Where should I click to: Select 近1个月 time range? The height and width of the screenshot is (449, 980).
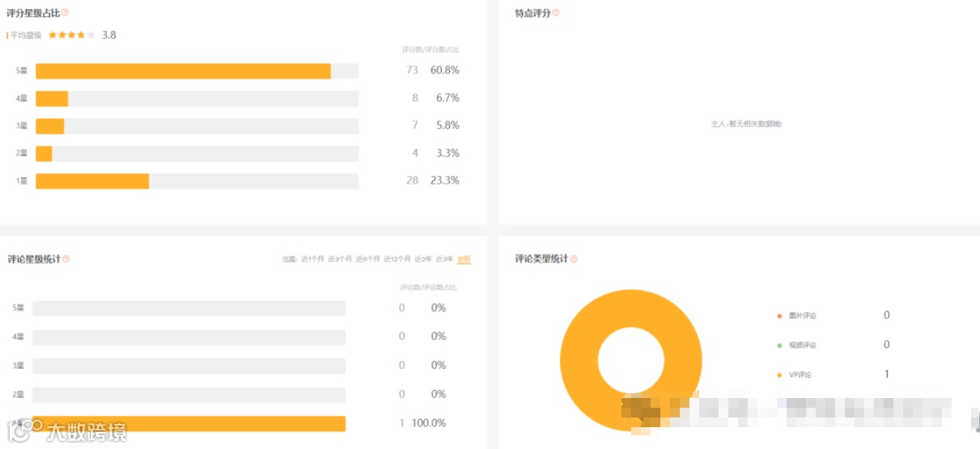pyautogui.click(x=313, y=260)
